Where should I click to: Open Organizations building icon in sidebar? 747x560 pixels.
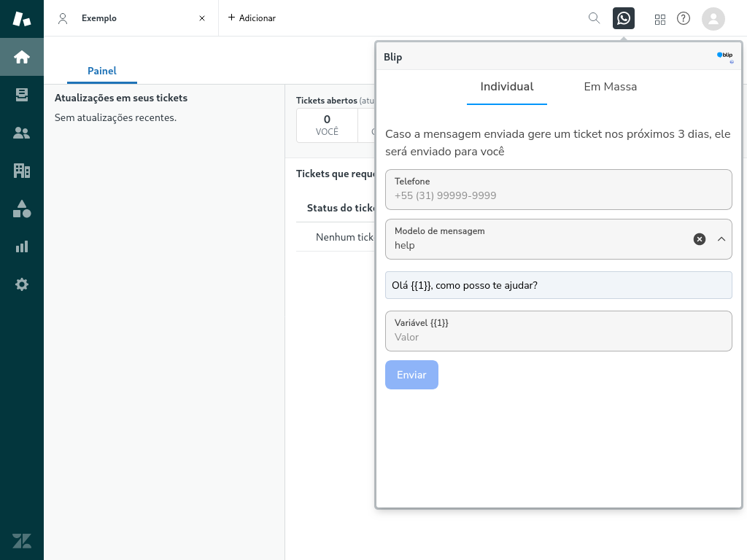(22, 171)
